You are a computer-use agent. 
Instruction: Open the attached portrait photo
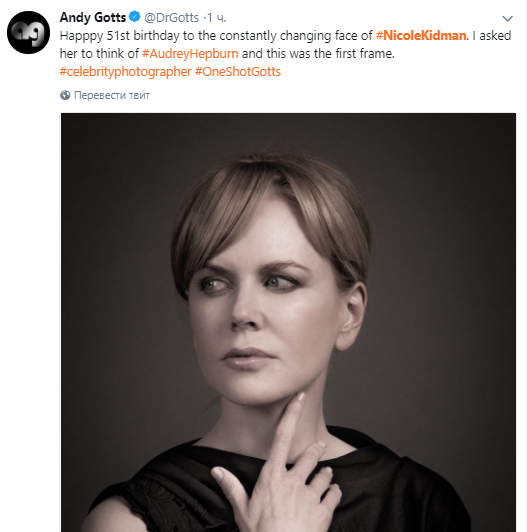coord(288,322)
